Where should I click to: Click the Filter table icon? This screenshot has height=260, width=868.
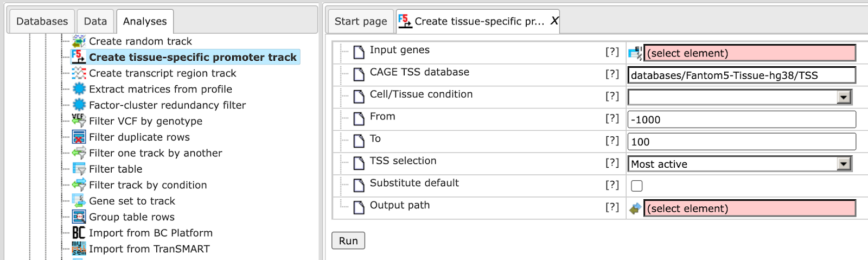coord(79,169)
